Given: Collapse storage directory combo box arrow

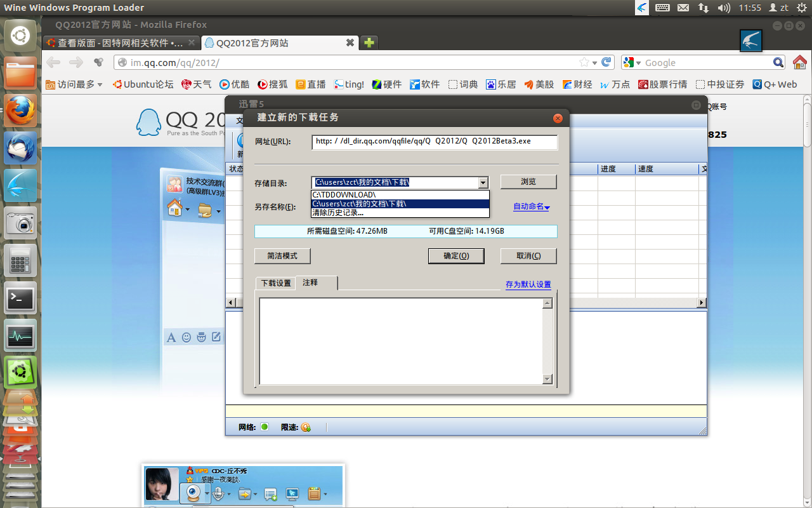Looking at the screenshot, I should tap(483, 183).
